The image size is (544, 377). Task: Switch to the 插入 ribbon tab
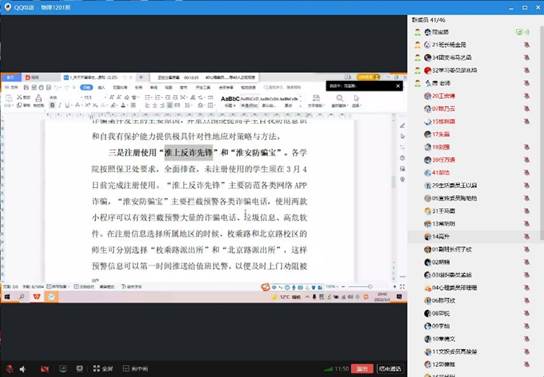pos(102,87)
